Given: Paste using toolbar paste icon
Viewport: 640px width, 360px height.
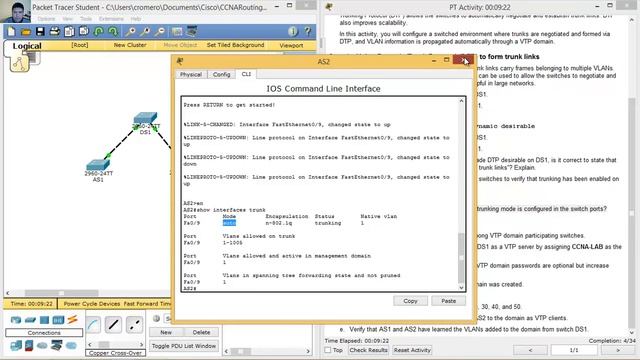Looking at the screenshot, I should pyautogui.click(x=84, y=31).
